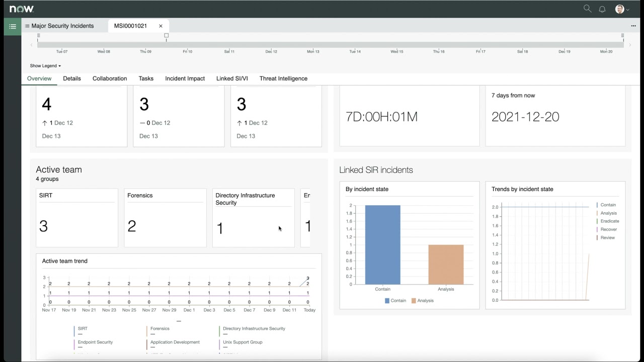Viewport: 644px width, 362px height.
Task: Switch to Major Security Incidents tab
Action: pyautogui.click(x=62, y=26)
